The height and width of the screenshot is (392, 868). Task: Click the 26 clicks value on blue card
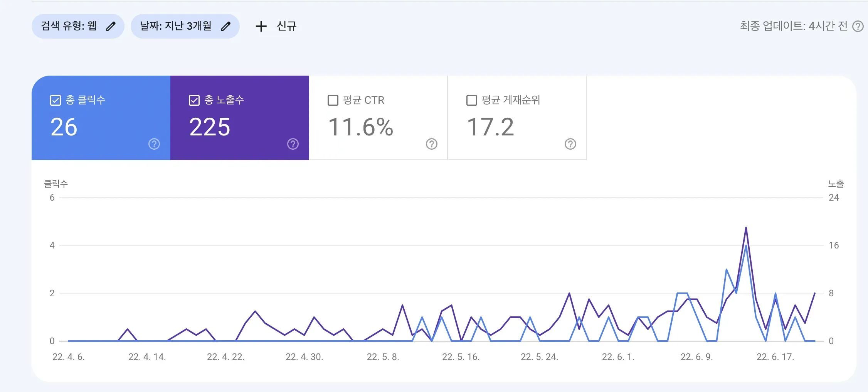coord(64,128)
